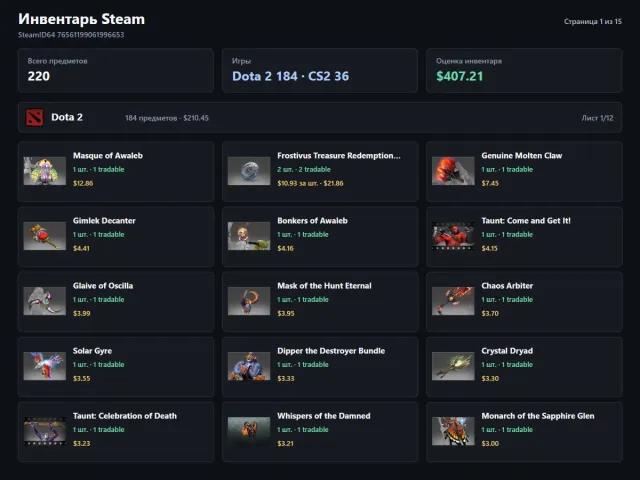The height and width of the screenshot is (480, 640).
Task: Select Monarch of the Sapphire Glen name
Action: point(538,416)
